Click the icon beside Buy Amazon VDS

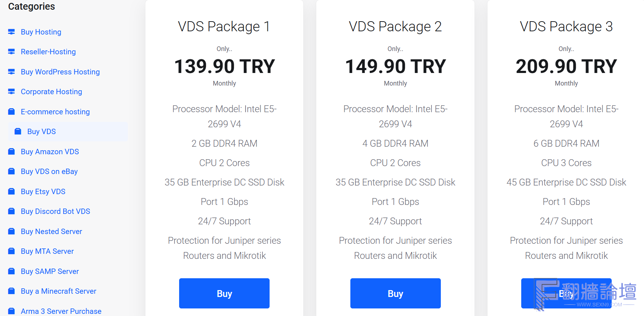point(11,152)
